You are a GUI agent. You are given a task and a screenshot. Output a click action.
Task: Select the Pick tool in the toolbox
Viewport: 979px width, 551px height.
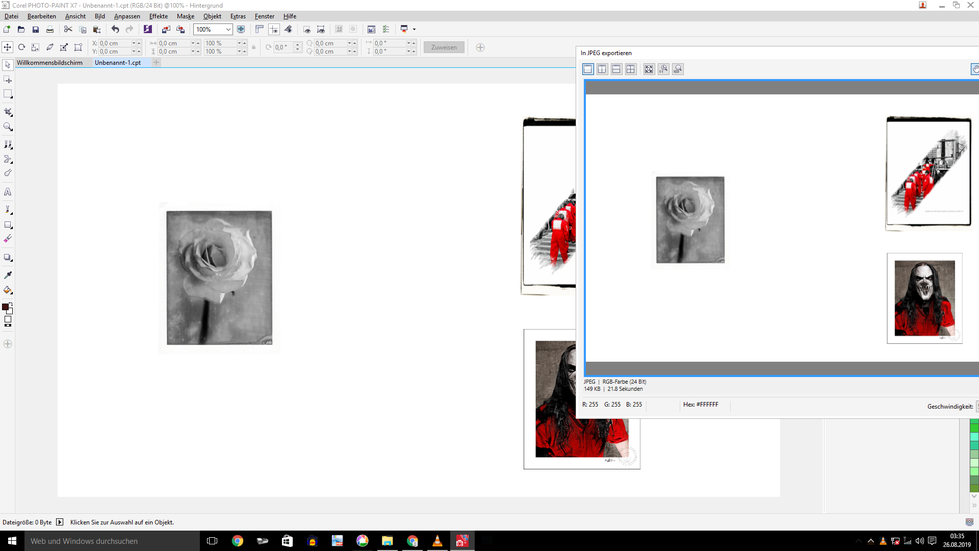click(x=7, y=65)
